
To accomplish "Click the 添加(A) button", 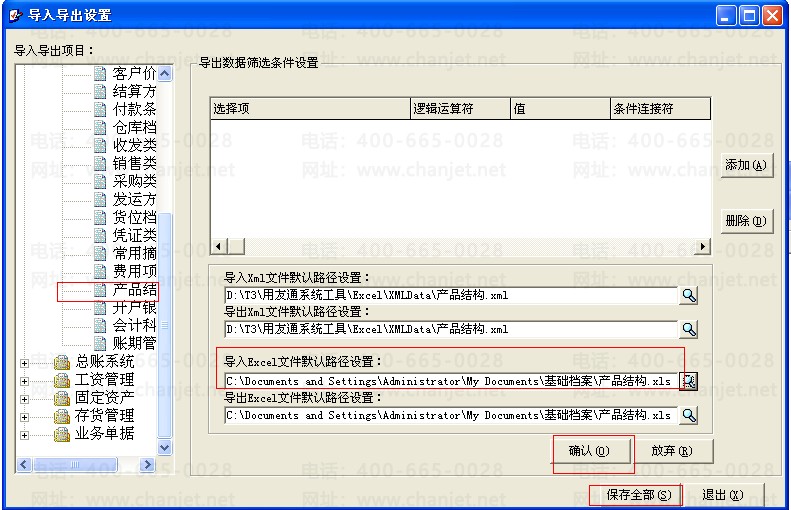I will 746,165.
